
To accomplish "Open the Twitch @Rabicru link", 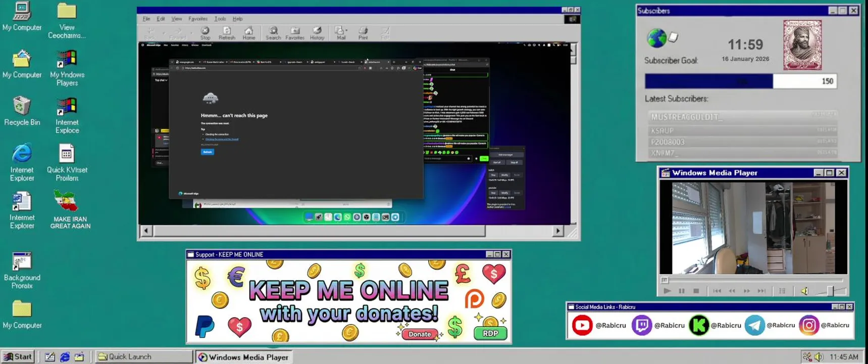I will (658, 325).
